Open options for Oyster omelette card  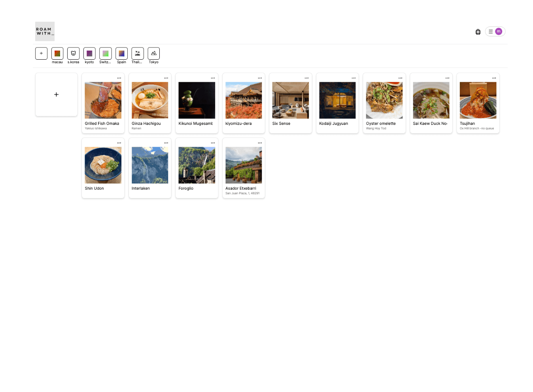400,78
